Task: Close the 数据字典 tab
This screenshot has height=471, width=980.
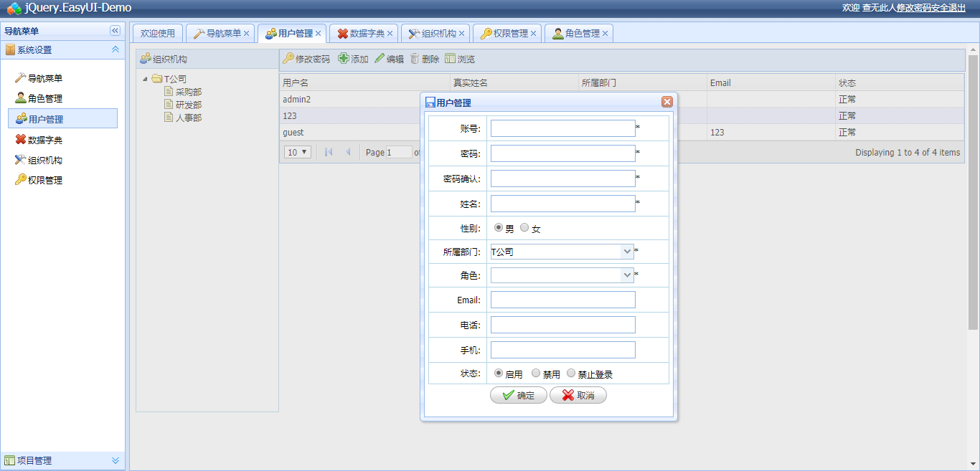Action: pos(390,34)
